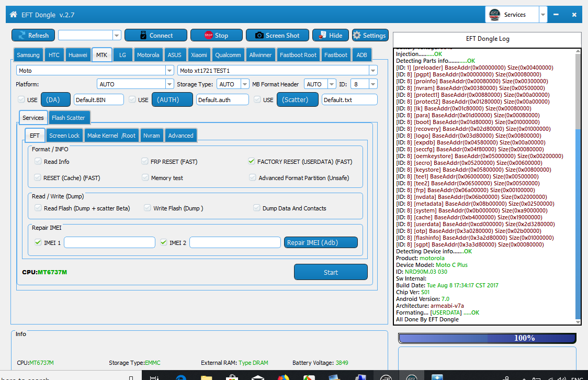Click the home icon beside EFT Dongle title

pos(13,15)
